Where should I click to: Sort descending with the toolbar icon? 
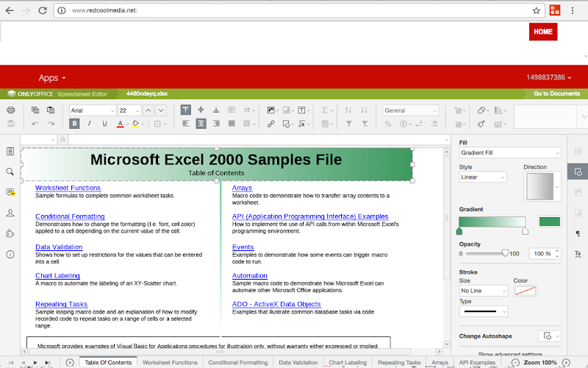[364, 110]
